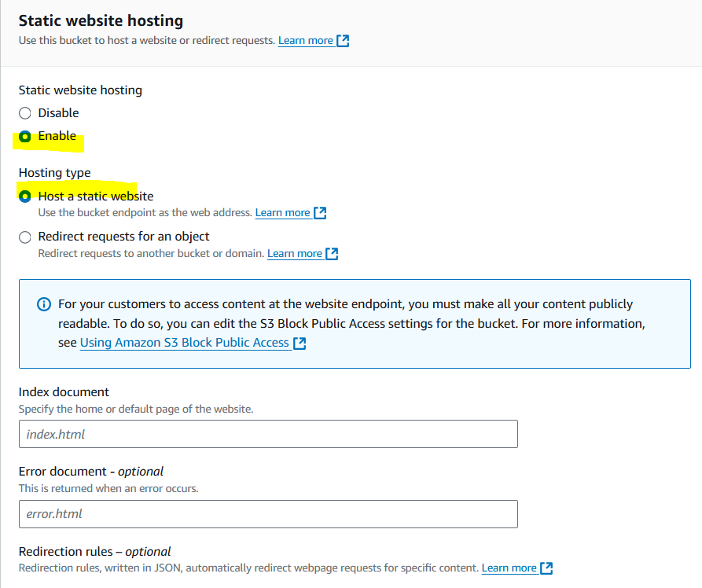Open Learn more link under Static website hosting title
Screen dimensions: 702x588
[305, 40]
